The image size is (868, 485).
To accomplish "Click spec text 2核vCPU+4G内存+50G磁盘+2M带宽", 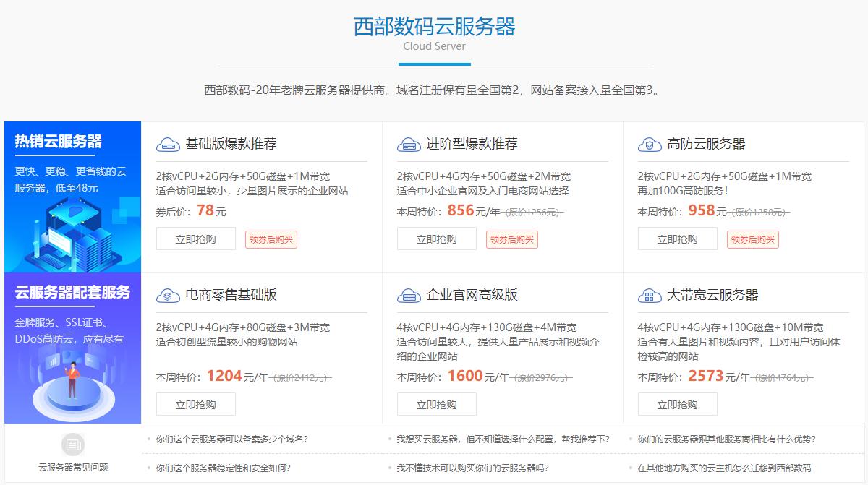I will click(484, 176).
